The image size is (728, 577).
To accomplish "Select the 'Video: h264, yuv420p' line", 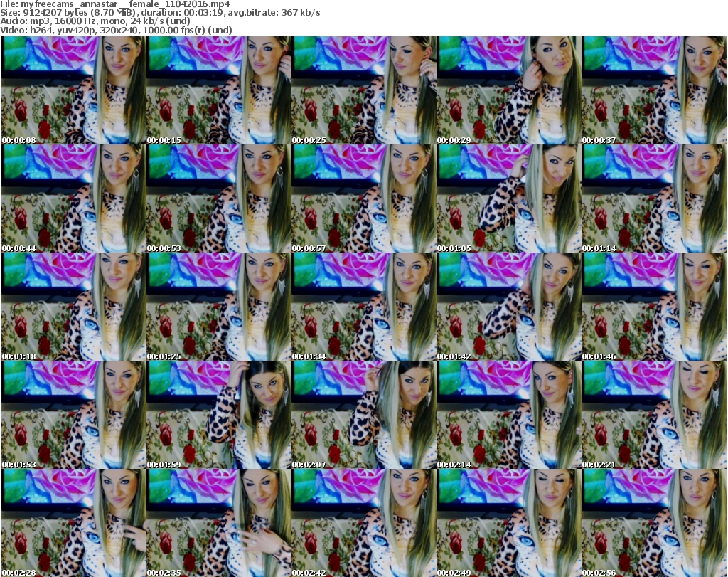I will (x=116, y=30).
